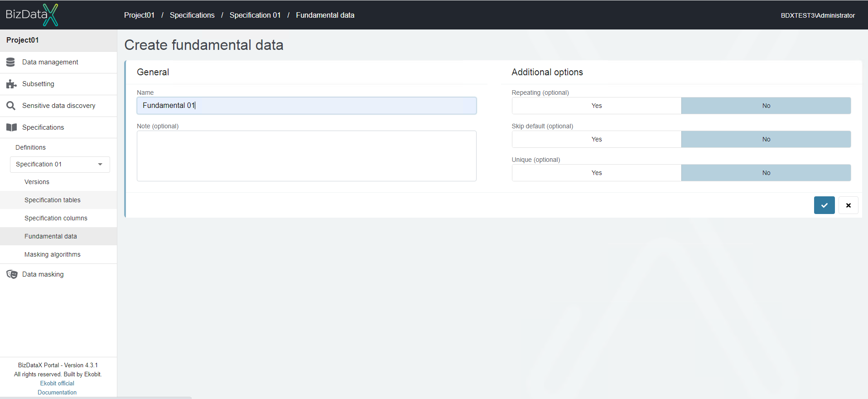Image resolution: width=868 pixels, height=399 pixels.
Task: Click the horizontal scrollbar at the bottom
Action: point(96,398)
